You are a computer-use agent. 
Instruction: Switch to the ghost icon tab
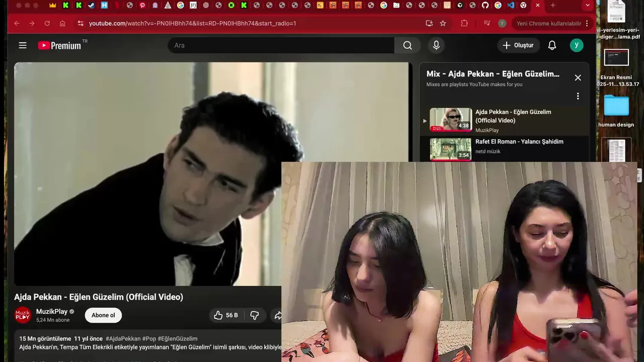(x=155, y=5)
